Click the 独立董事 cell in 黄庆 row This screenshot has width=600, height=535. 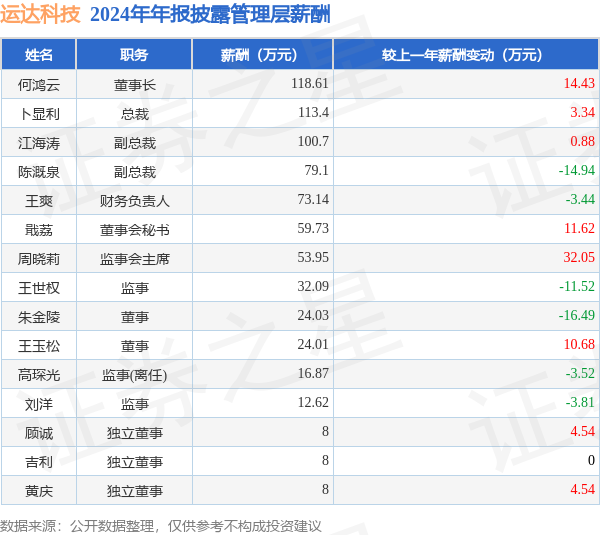pyautogui.click(x=135, y=491)
